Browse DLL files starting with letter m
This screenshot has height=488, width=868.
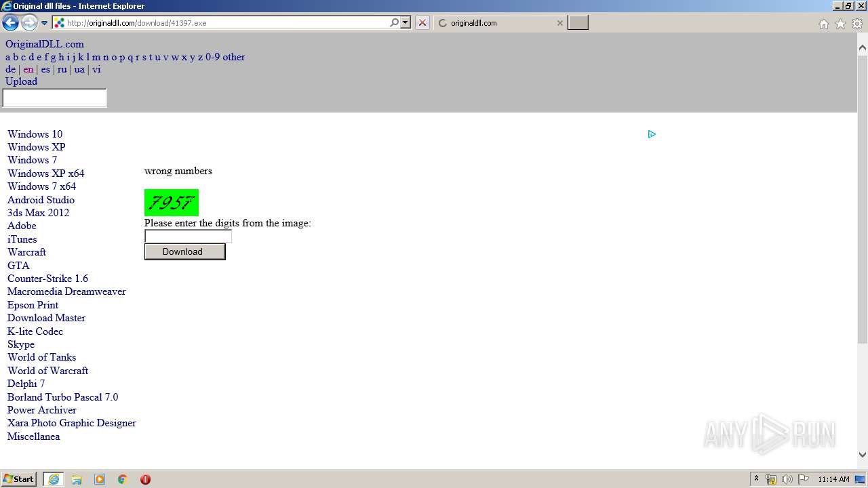[96, 57]
